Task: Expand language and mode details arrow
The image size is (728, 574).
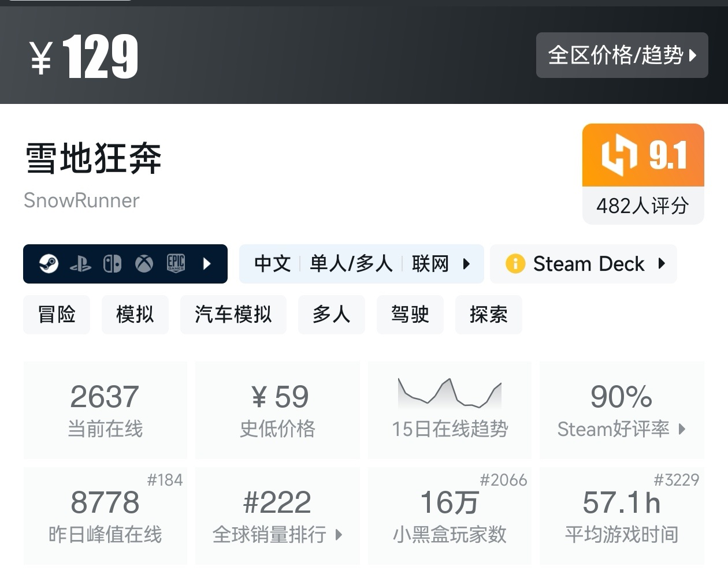Action: [466, 264]
